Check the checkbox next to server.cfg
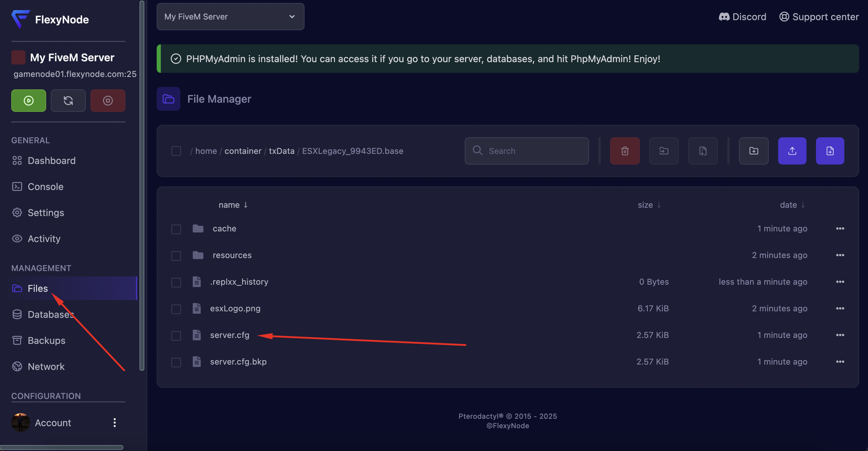 176,336
